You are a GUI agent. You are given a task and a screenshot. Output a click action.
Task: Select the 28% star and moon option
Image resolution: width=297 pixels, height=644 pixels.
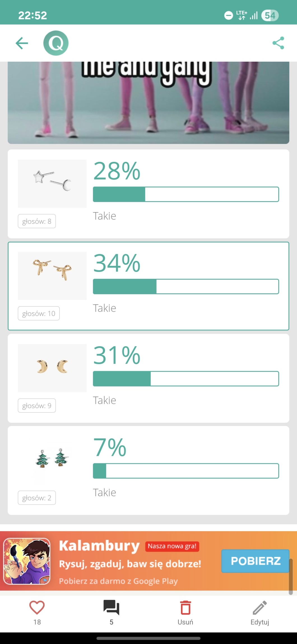click(x=148, y=194)
